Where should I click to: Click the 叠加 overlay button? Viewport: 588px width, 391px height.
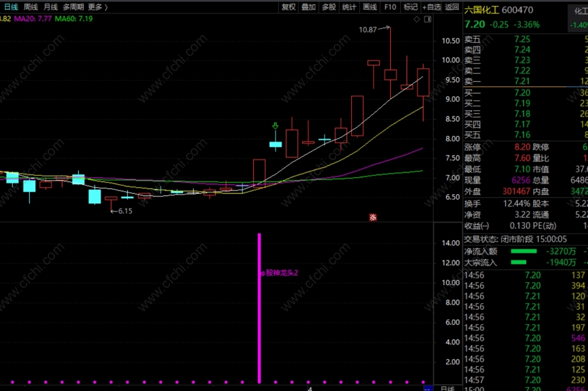[x=309, y=7]
